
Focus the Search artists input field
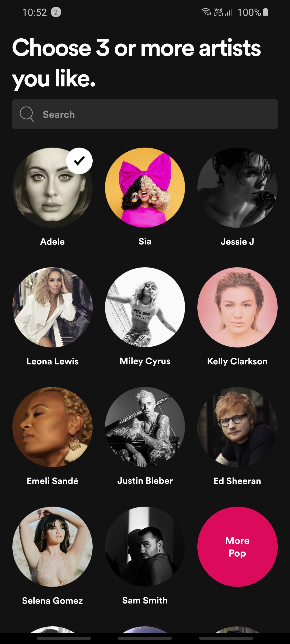coord(145,114)
